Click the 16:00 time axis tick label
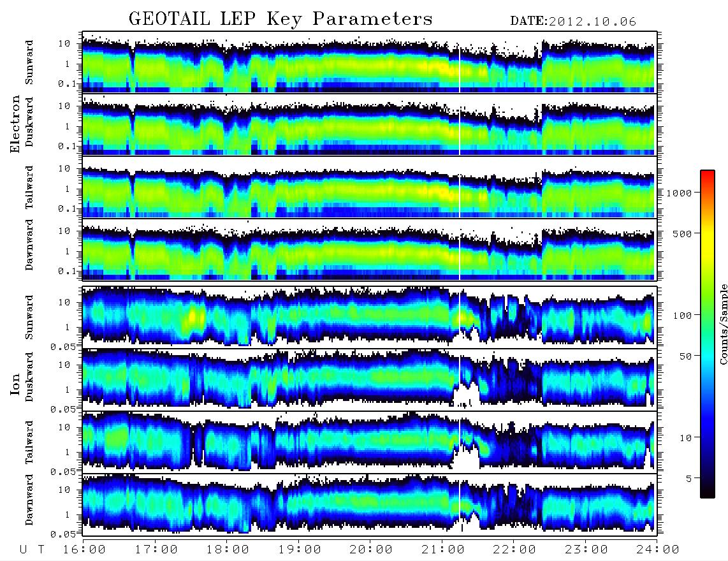This screenshot has height=561, width=728. coord(85,550)
